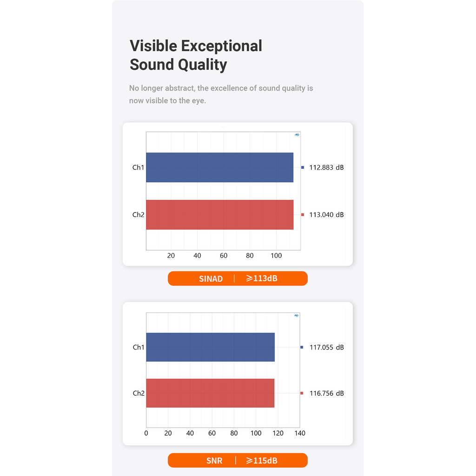
Task: Select the orange SINAD ≥113dB badge
Action: point(238,278)
